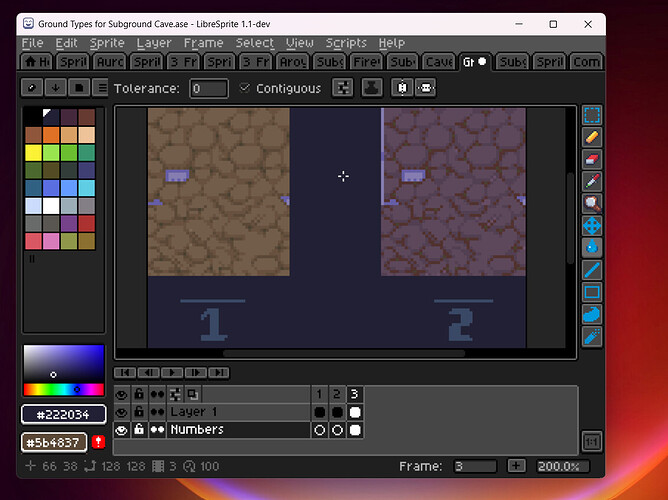Lock the Numbers layer with its padlock

tap(139, 430)
